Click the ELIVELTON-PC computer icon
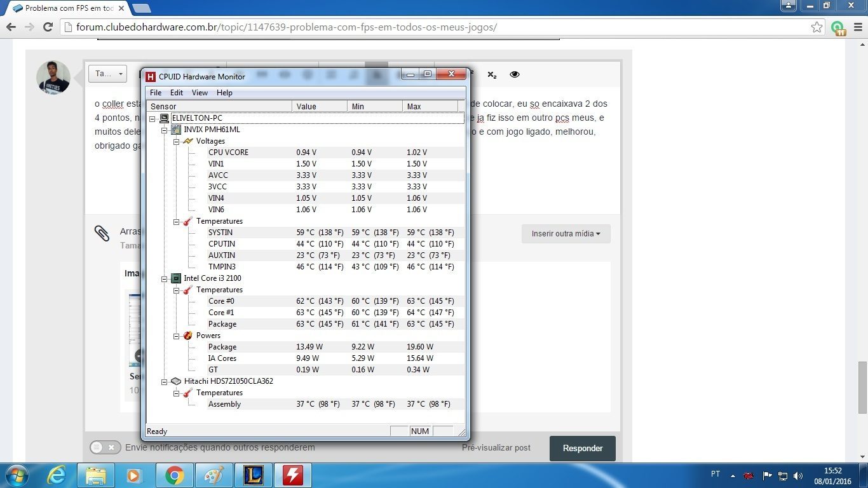Screen dimensions: 868x488 pyautogui.click(x=164, y=118)
